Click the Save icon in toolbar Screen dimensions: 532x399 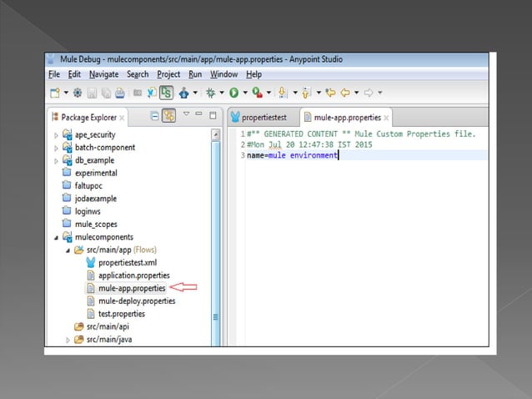(92, 93)
